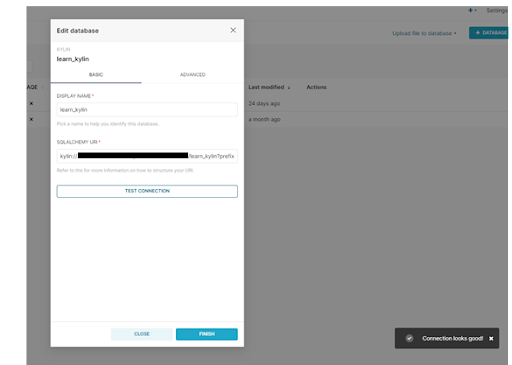Close the Edit database dialog with X

point(233,30)
